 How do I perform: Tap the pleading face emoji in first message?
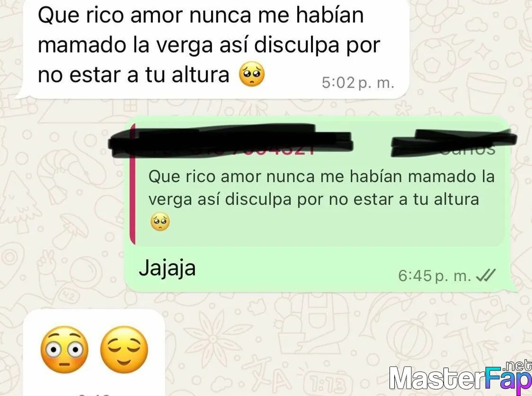pos(252,75)
